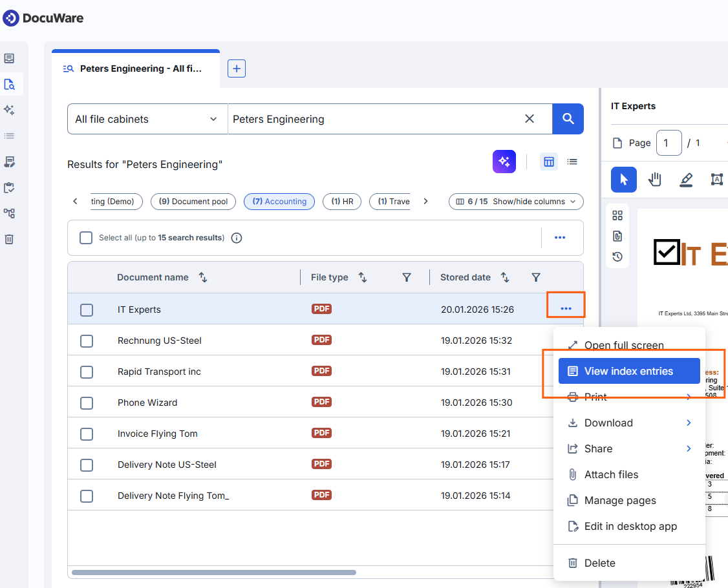Open the workflow tree sidebar icon

coord(9,213)
